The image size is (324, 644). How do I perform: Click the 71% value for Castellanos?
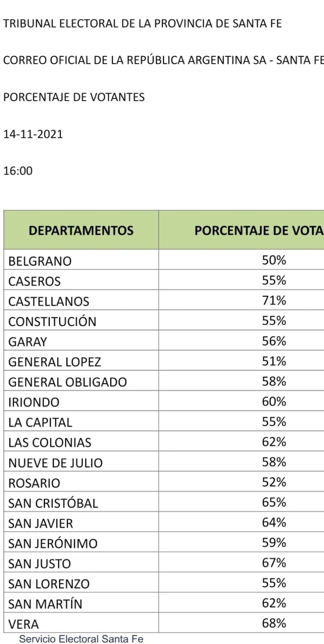point(274,301)
